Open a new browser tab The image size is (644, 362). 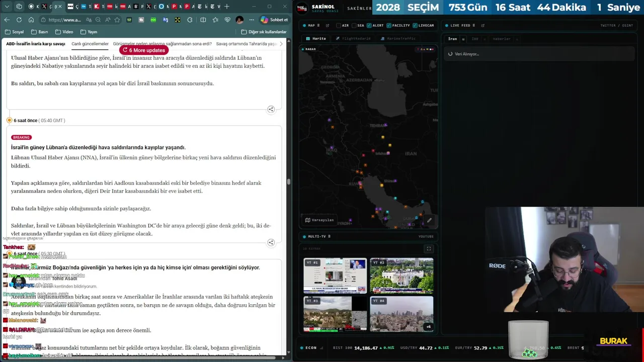coord(227,7)
